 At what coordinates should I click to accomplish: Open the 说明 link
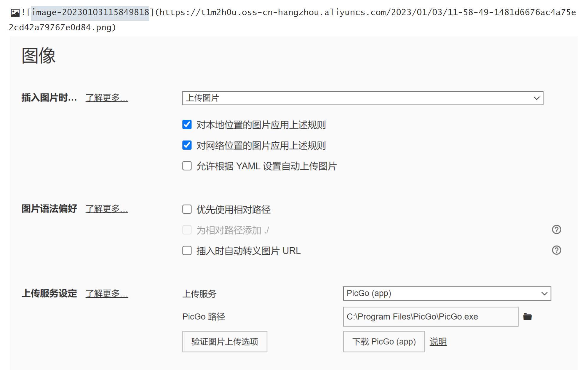click(x=438, y=342)
